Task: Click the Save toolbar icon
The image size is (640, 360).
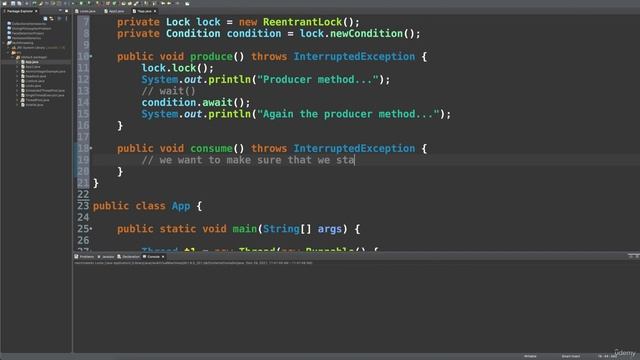Action: 13,3
